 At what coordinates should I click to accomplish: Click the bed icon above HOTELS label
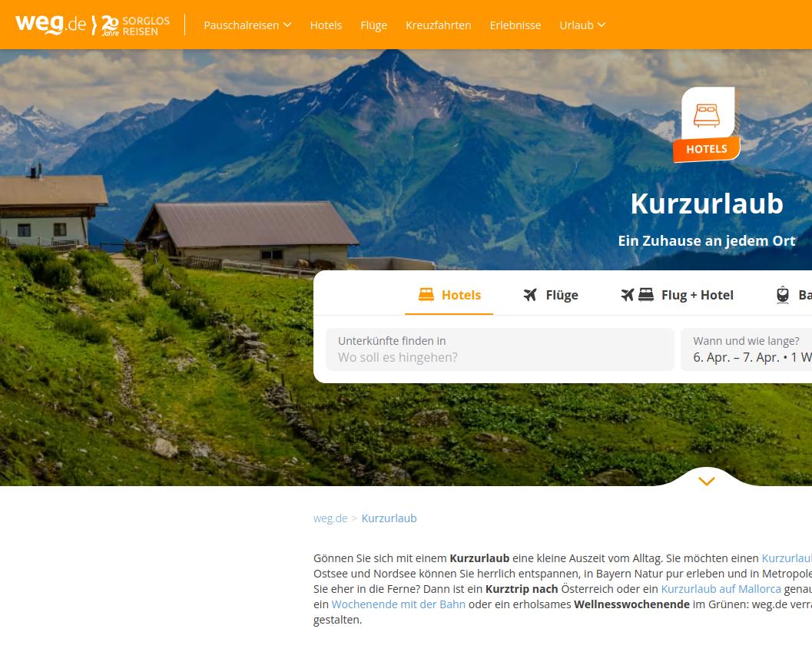[707, 115]
